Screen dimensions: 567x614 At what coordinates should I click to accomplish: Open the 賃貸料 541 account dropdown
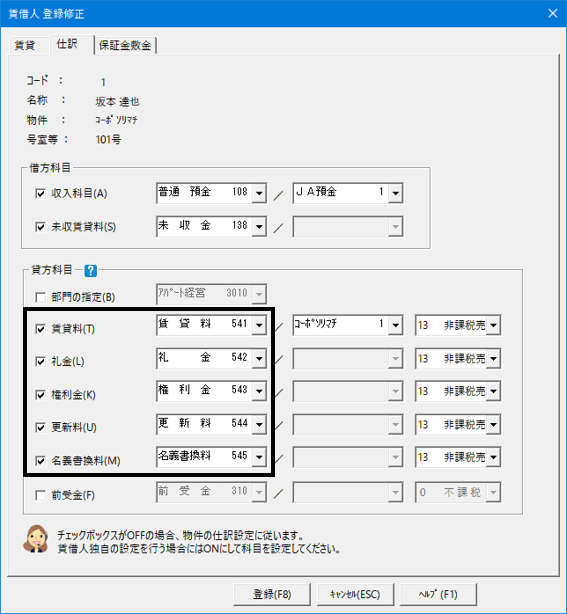pyautogui.click(x=259, y=325)
